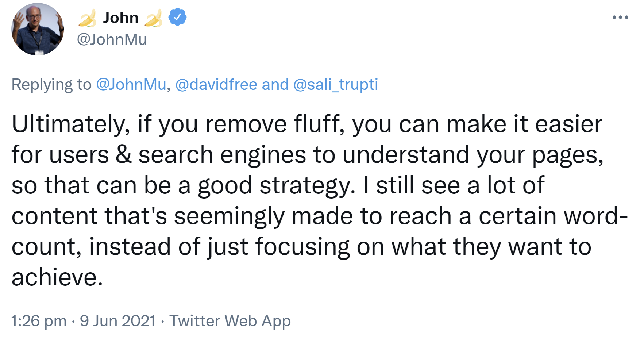Open the profile via display name John
Image resolution: width=644 pixels, height=342 pixels.
(x=120, y=18)
